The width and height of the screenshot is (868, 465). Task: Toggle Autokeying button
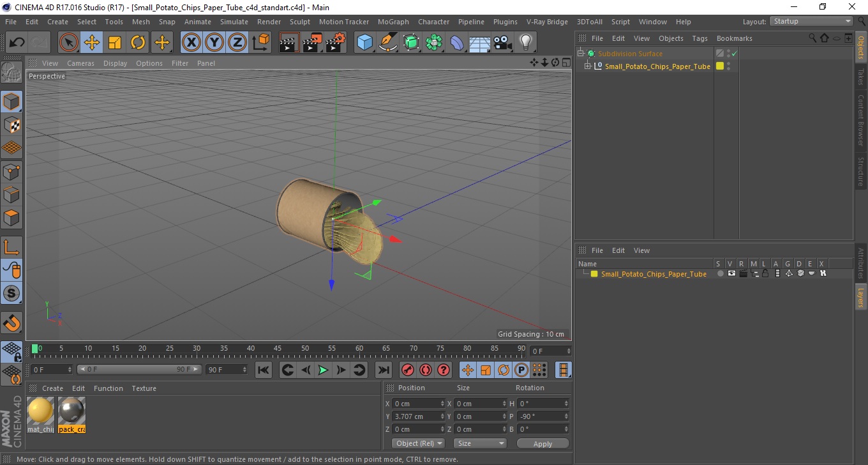click(x=426, y=370)
